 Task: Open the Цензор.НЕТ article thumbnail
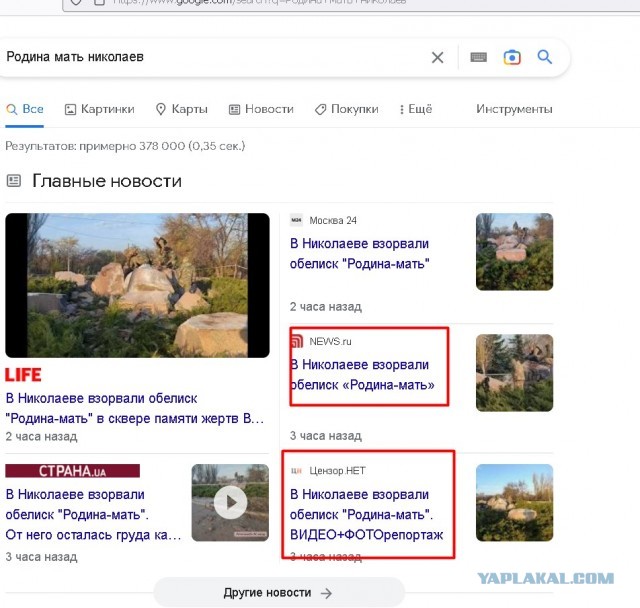tap(514, 502)
